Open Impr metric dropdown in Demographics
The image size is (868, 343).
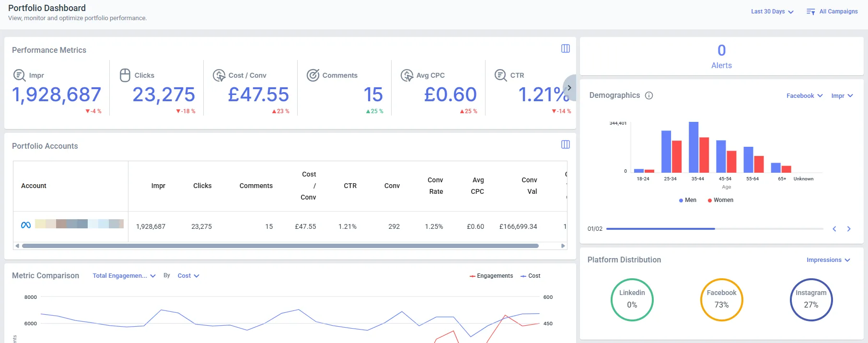point(842,96)
